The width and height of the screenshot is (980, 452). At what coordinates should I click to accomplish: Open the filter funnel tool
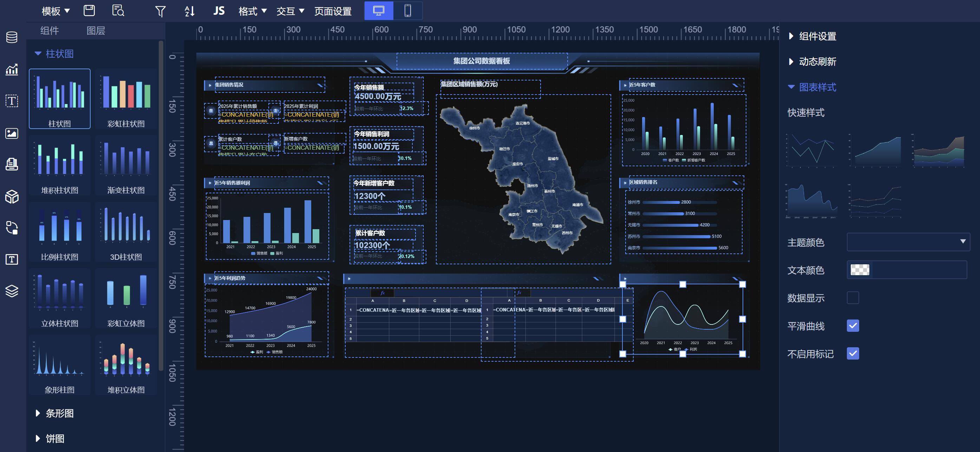tap(160, 12)
